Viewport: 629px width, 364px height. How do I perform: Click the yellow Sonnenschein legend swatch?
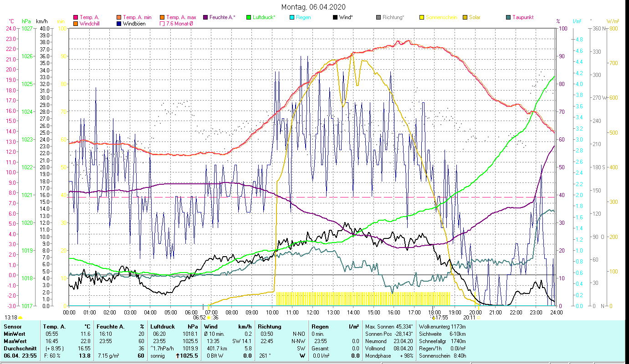coord(422,17)
